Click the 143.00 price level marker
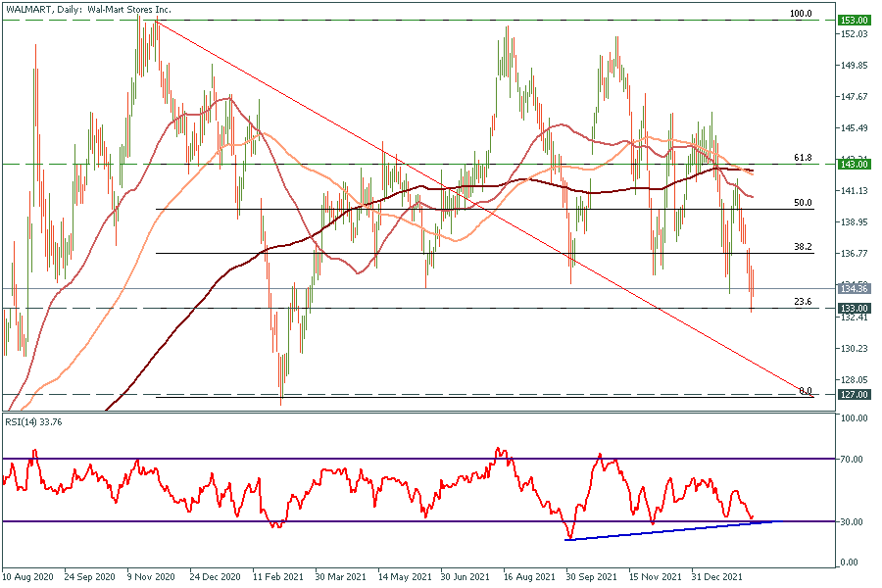882x588 pixels. point(855,165)
